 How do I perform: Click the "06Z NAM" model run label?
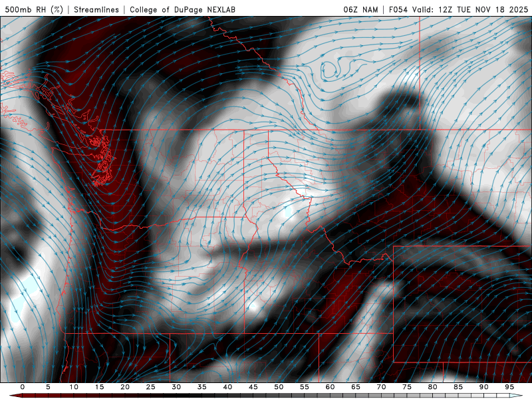pos(360,9)
